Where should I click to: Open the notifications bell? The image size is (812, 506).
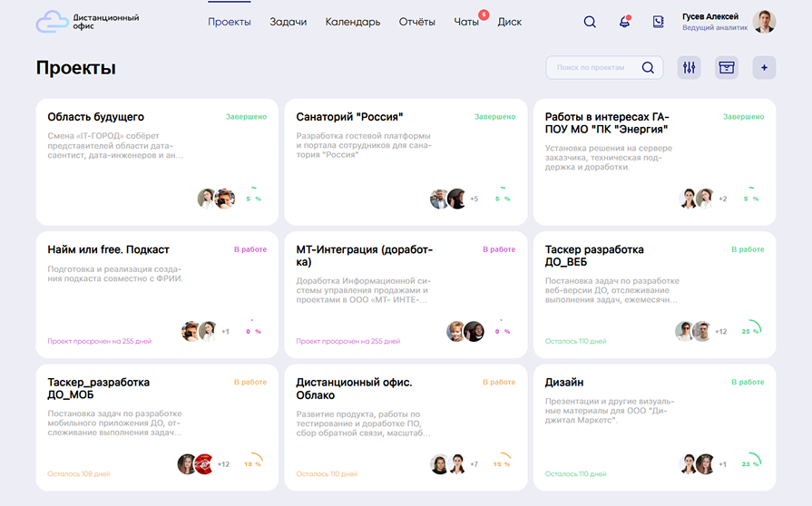[624, 22]
